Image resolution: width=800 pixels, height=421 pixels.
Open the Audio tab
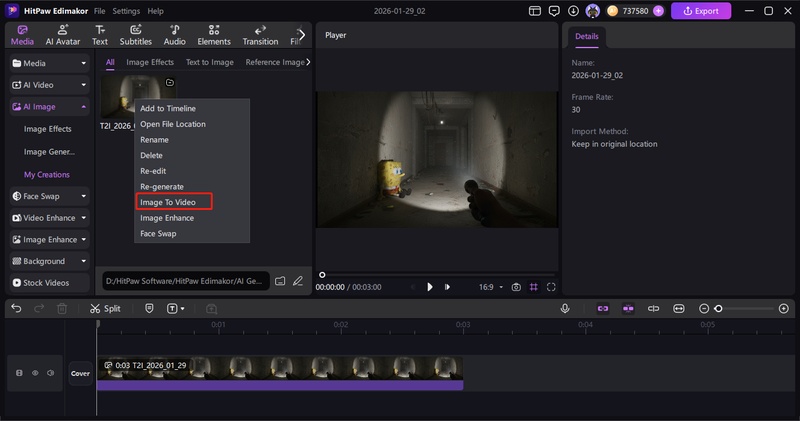tap(174, 35)
